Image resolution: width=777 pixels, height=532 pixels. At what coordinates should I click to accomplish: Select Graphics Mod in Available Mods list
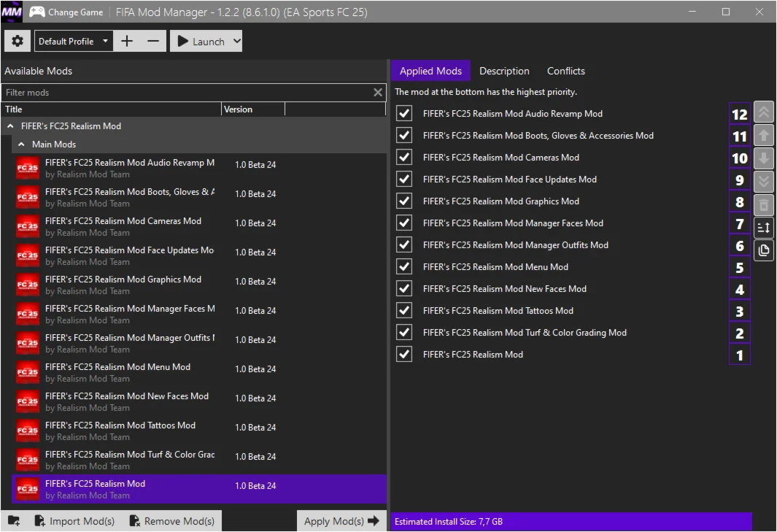198,285
